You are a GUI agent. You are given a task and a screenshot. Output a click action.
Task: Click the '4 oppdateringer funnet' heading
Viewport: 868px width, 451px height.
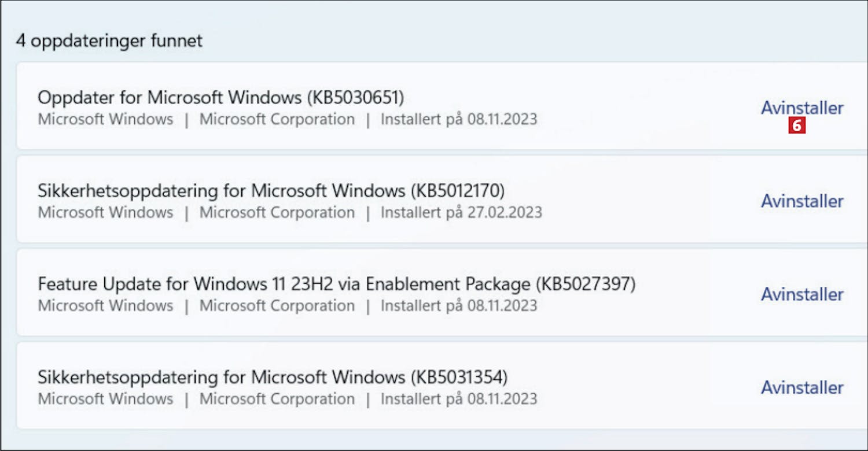109,41
